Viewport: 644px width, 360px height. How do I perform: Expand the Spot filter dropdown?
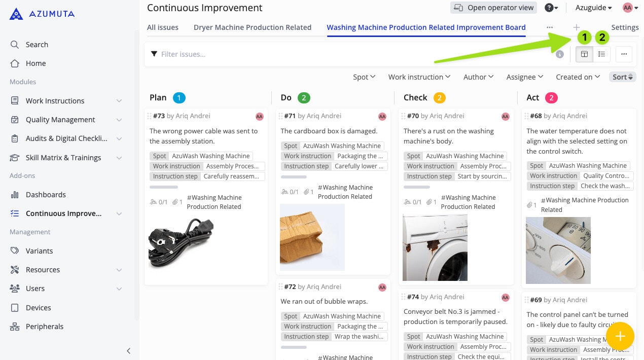(364, 77)
